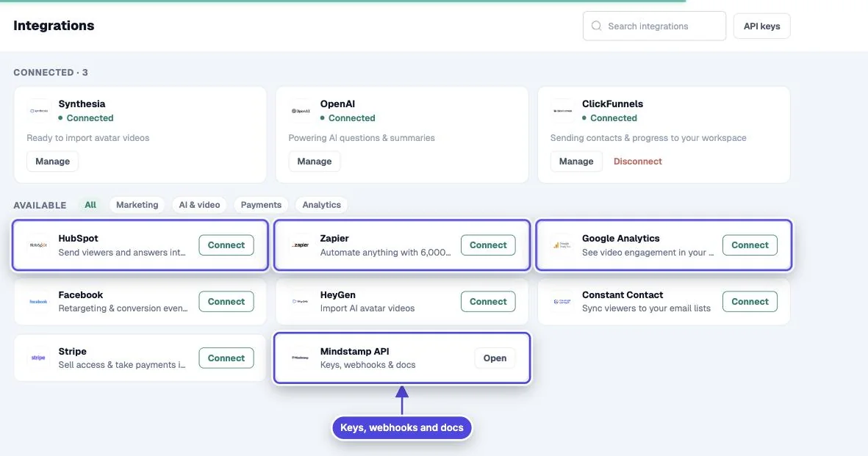Screen dimensions: 868x456
Task: Click 'Sync viewers to your email lists' text
Action: (x=646, y=308)
